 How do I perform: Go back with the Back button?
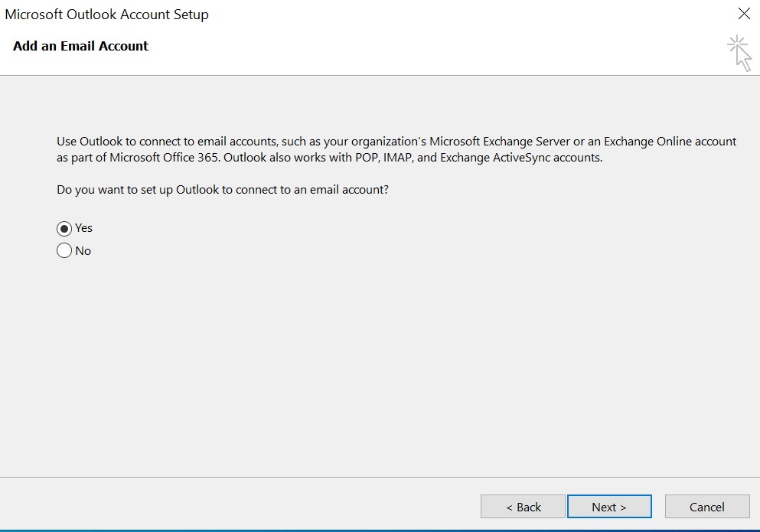point(523,507)
